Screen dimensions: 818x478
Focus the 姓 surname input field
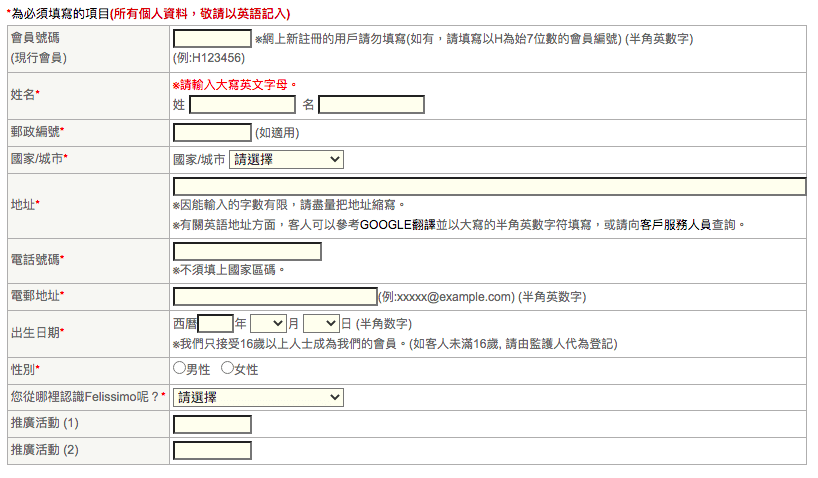(243, 104)
